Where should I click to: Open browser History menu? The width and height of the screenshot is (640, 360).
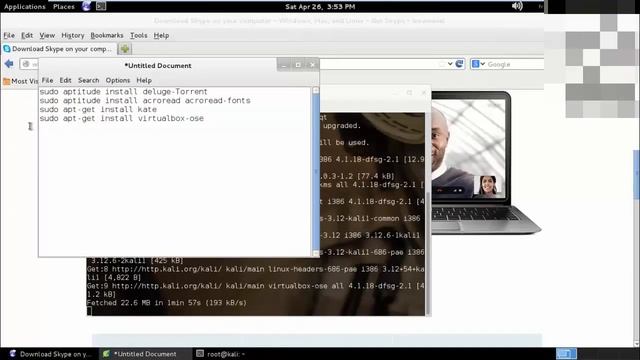point(73,36)
